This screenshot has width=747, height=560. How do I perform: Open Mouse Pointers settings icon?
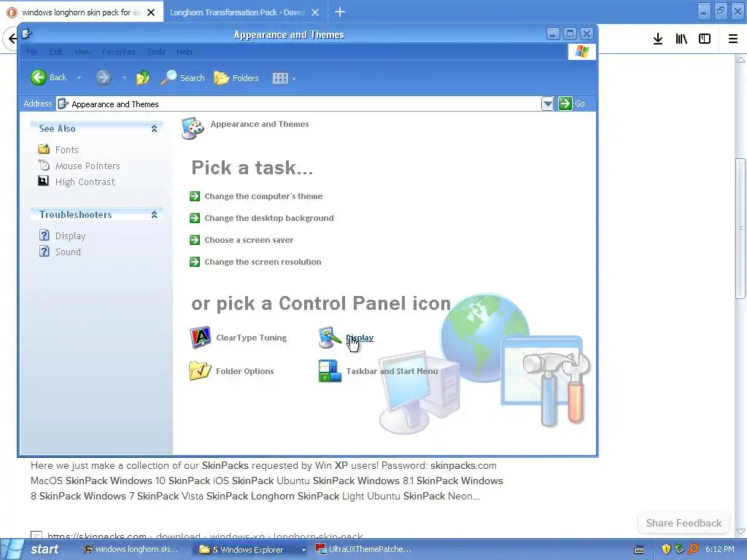point(43,166)
